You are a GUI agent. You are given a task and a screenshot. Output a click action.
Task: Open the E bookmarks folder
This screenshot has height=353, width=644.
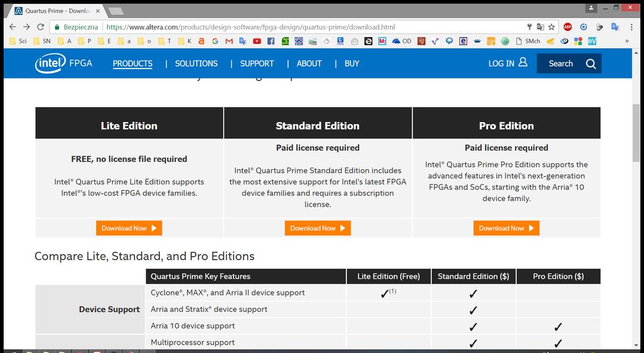point(105,41)
